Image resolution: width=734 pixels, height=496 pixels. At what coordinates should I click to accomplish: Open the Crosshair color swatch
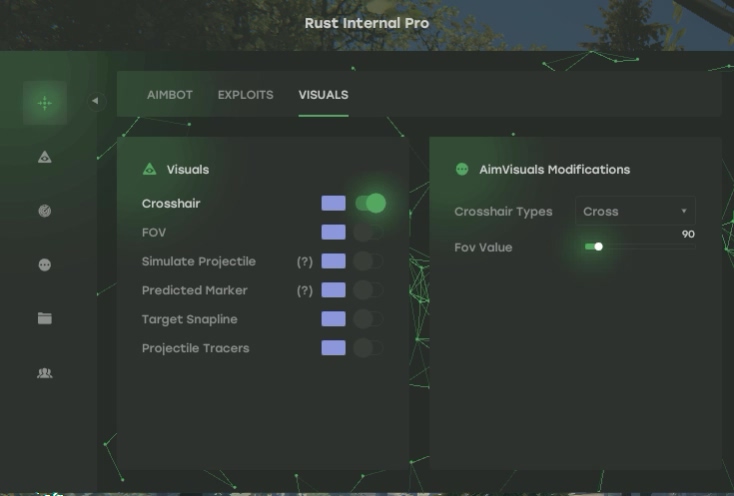click(x=333, y=204)
